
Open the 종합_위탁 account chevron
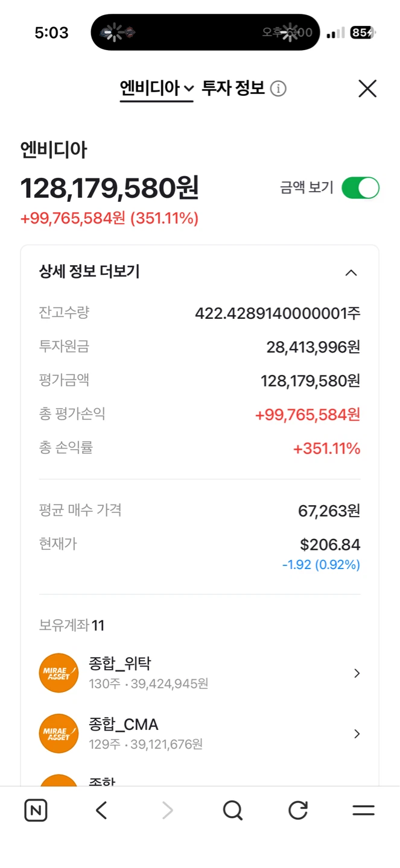[357, 673]
